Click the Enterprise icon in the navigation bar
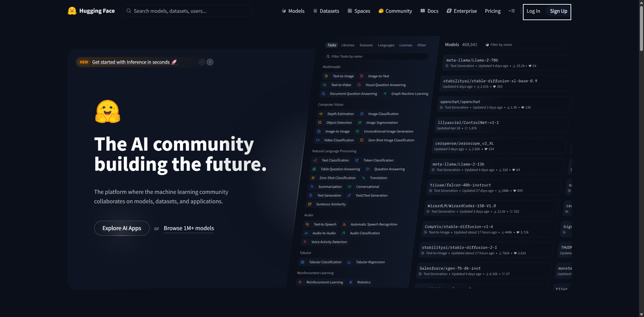Viewport: 644px width, 317px height. [449, 11]
